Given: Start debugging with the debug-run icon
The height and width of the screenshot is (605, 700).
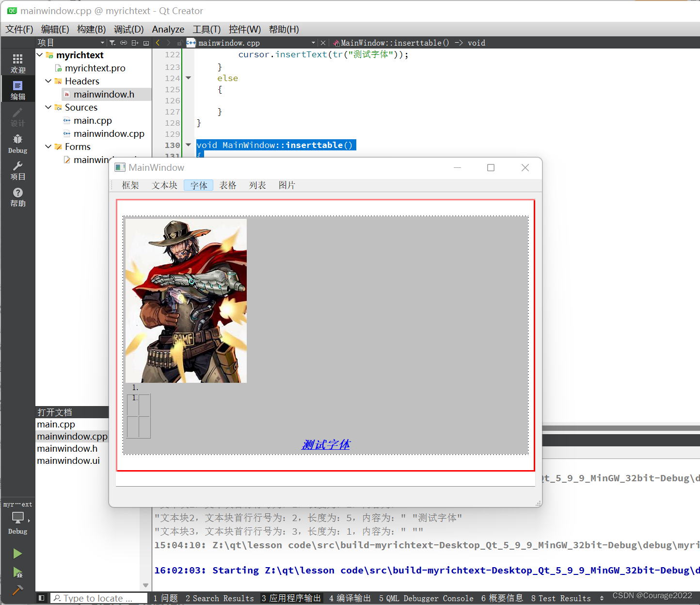Looking at the screenshot, I should 18,573.
